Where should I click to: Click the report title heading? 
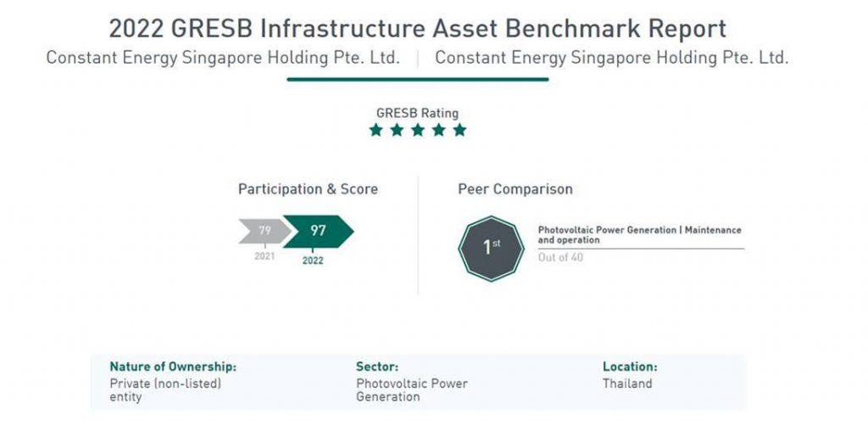(x=417, y=28)
